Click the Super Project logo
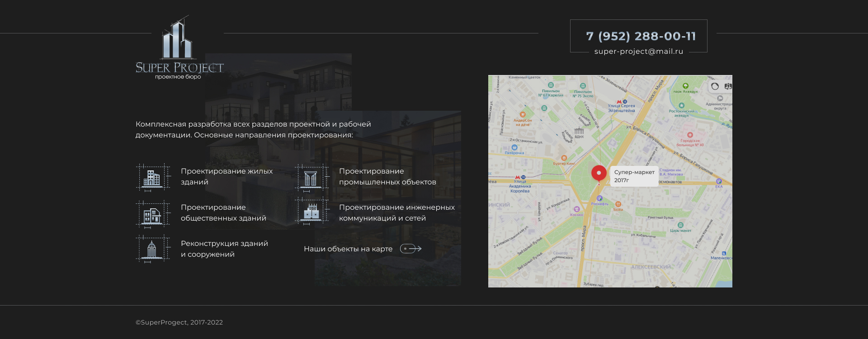Viewport: 868px width, 339px height. point(179,47)
